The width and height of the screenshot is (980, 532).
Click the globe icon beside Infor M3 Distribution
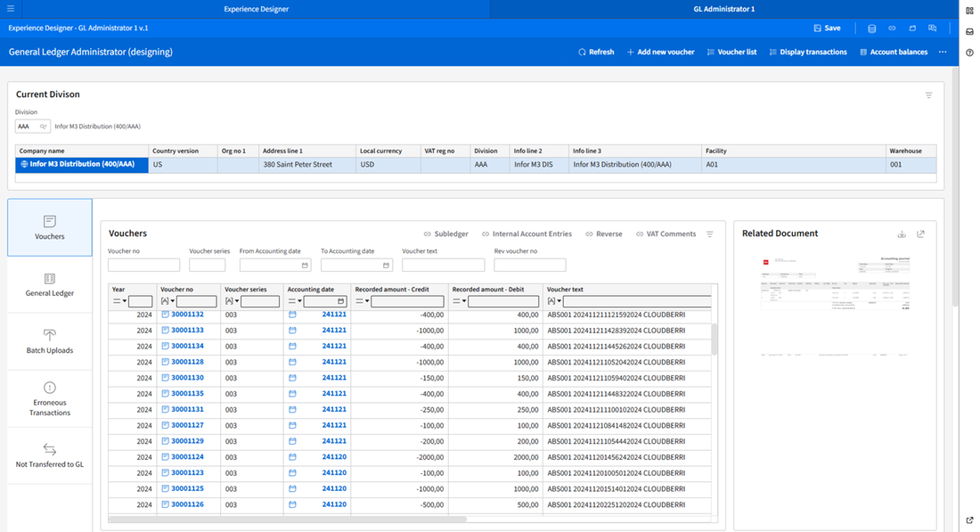coord(24,165)
